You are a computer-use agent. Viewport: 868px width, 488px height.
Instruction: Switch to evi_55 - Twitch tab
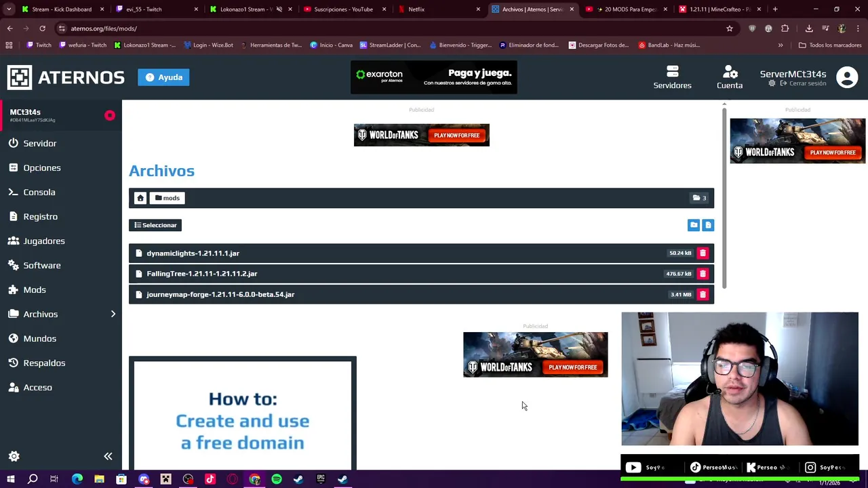point(156,9)
